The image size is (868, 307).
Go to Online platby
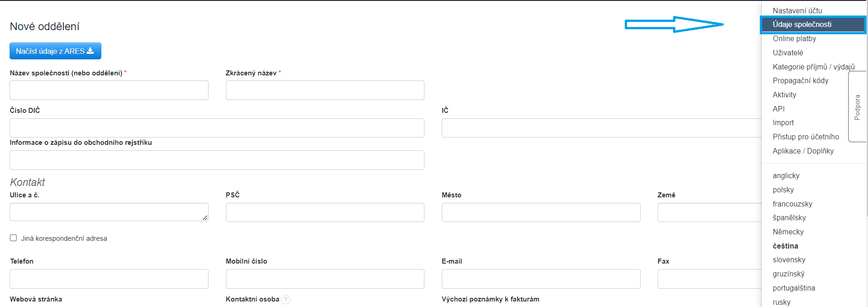(x=794, y=39)
